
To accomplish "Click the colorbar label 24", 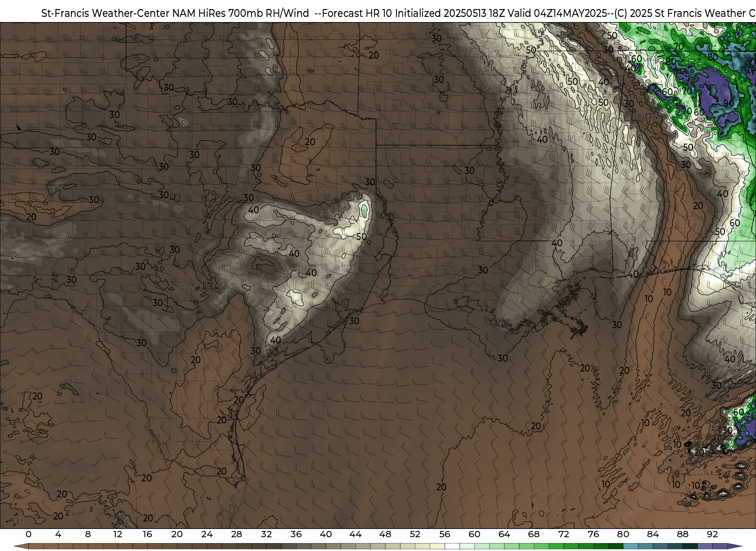I will click(207, 534).
